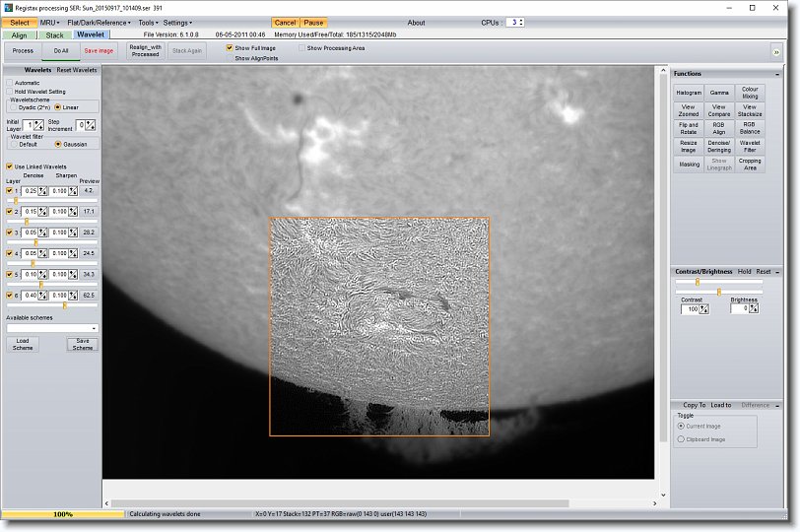
Task: Switch to the Stack tab
Action: coord(54,35)
